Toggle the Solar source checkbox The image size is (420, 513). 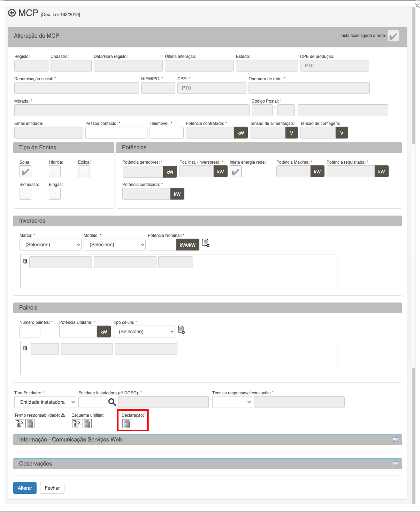tap(25, 171)
